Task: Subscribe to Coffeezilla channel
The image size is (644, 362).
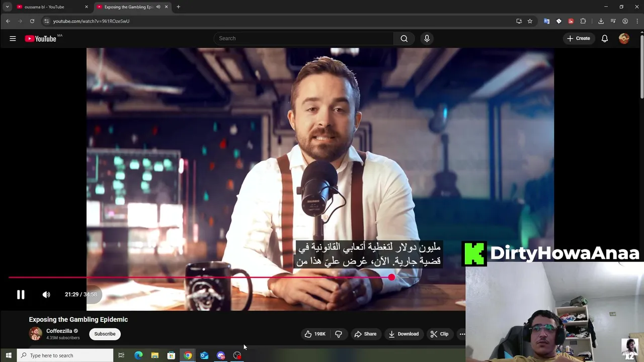Action: 105,334
